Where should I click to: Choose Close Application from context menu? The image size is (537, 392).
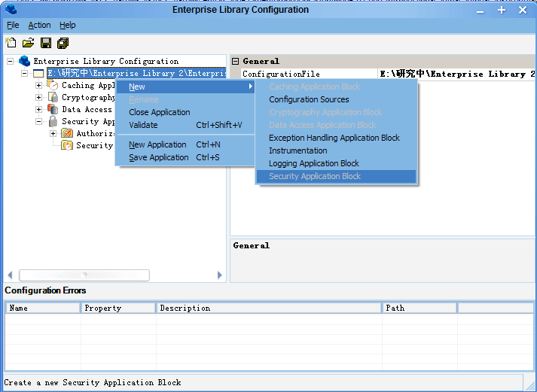185,112
